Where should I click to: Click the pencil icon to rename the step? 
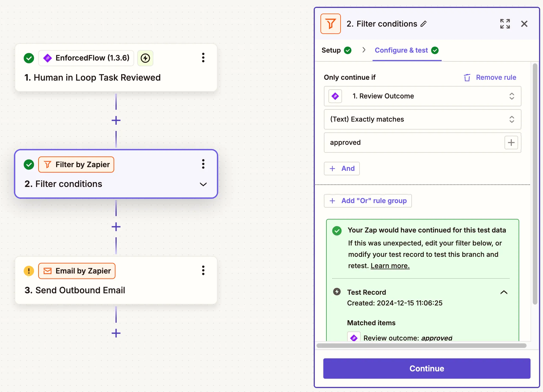tap(424, 24)
